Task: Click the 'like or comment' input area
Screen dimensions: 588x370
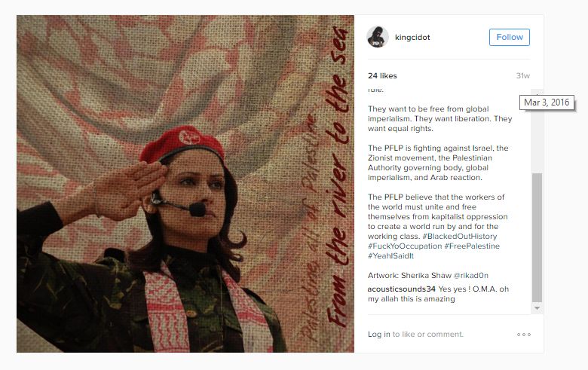Action: (x=428, y=334)
